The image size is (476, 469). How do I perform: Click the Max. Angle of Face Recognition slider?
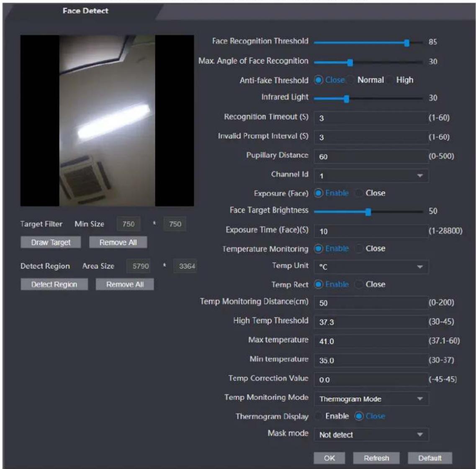pyautogui.click(x=368, y=62)
